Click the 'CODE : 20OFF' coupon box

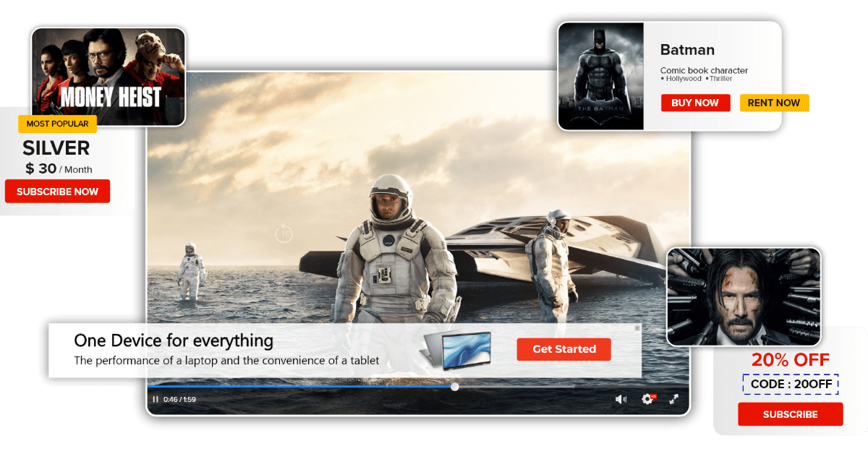click(x=791, y=385)
